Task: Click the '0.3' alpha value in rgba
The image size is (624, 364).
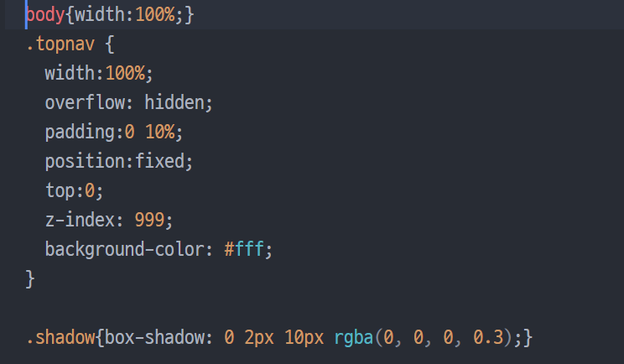Action: [488, 338]
